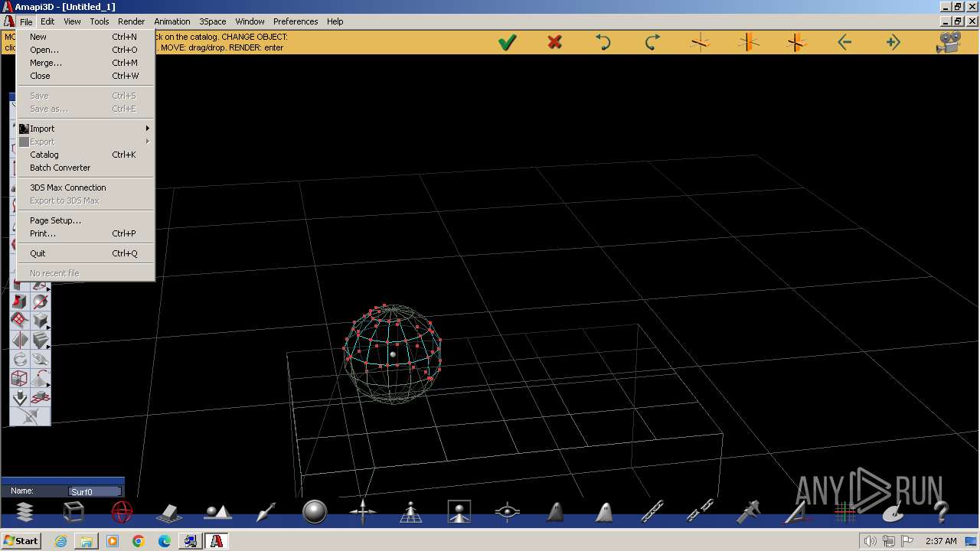
Task: Click the shaded sphere render icon
Action: tap(315, 512)
